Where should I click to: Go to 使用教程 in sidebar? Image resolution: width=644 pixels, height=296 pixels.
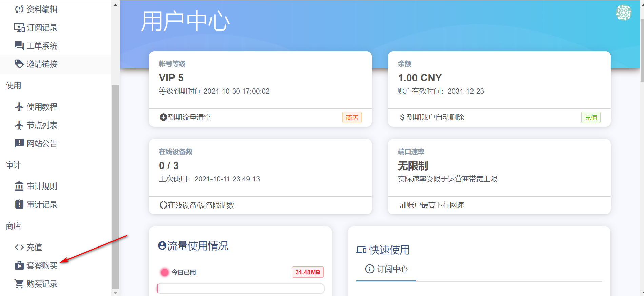pyautogui.click(x=42, y=107)
